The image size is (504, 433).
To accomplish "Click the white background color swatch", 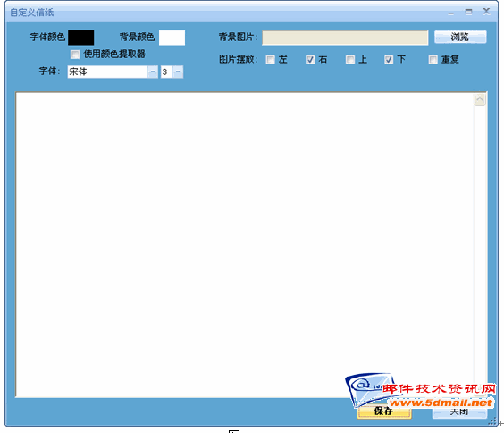I will (172, 38).
